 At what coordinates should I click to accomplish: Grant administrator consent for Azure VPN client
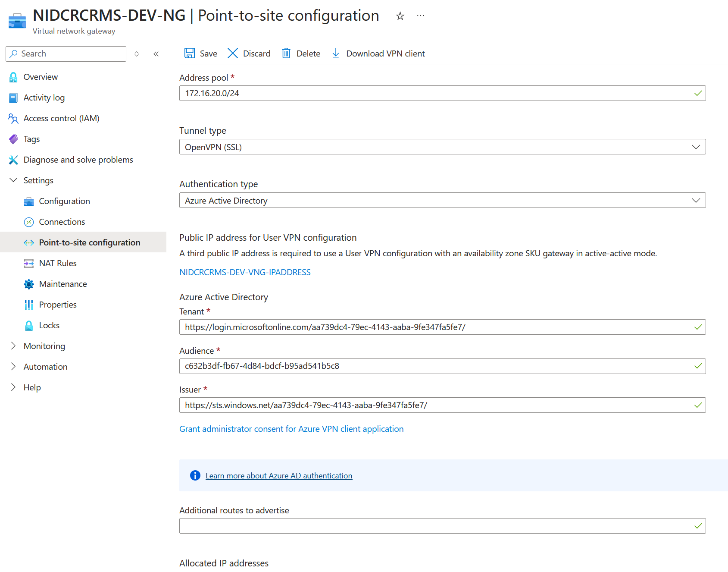coord(291,429)
